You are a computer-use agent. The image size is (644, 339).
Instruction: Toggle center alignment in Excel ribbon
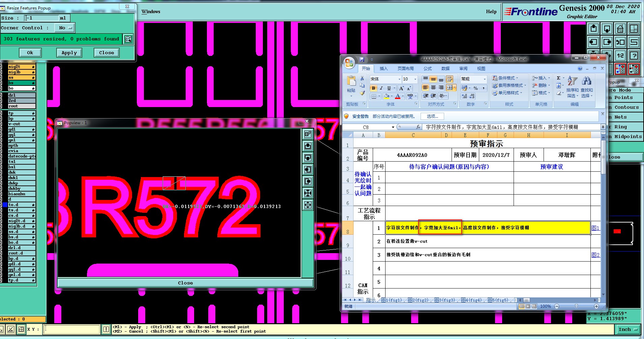pyautogui.click(x=433, y=88)
